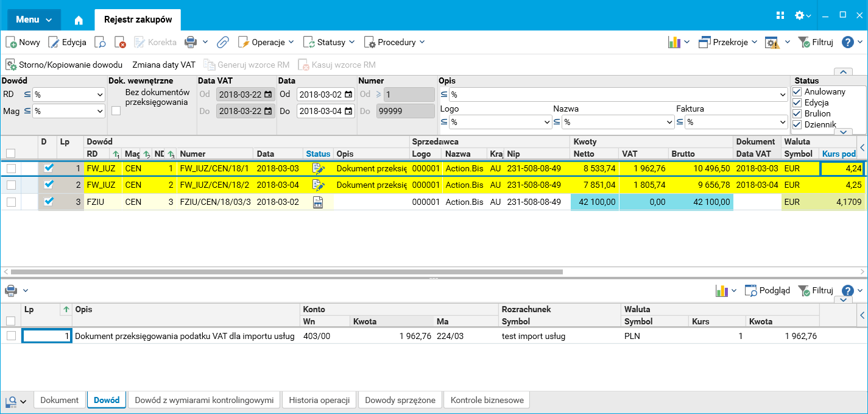
Task: Click the Data Od date input field
Action: coord(326,95)
